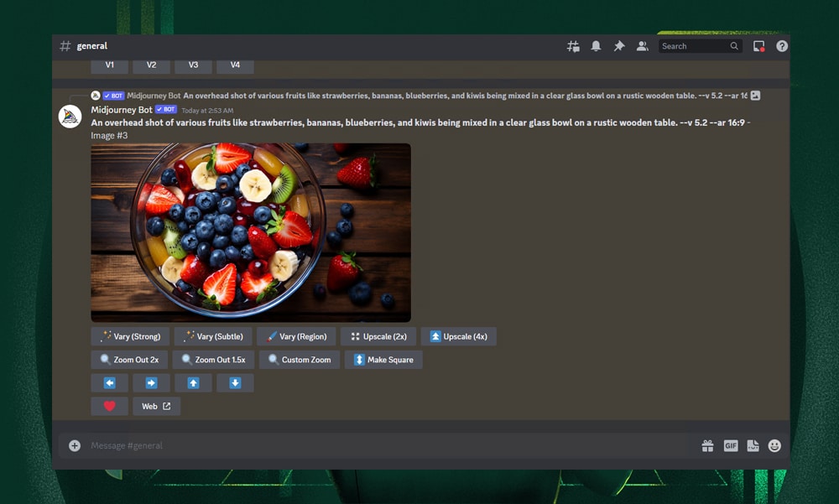Viewport: 839px width, 504px height.
Task: Pan image left with the left arrow button
Action: point(109,383)
